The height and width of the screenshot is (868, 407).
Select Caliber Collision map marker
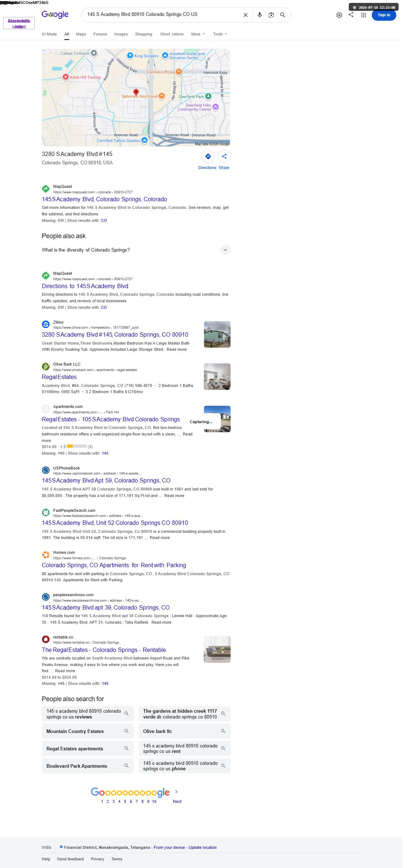(x=94, y=53)
